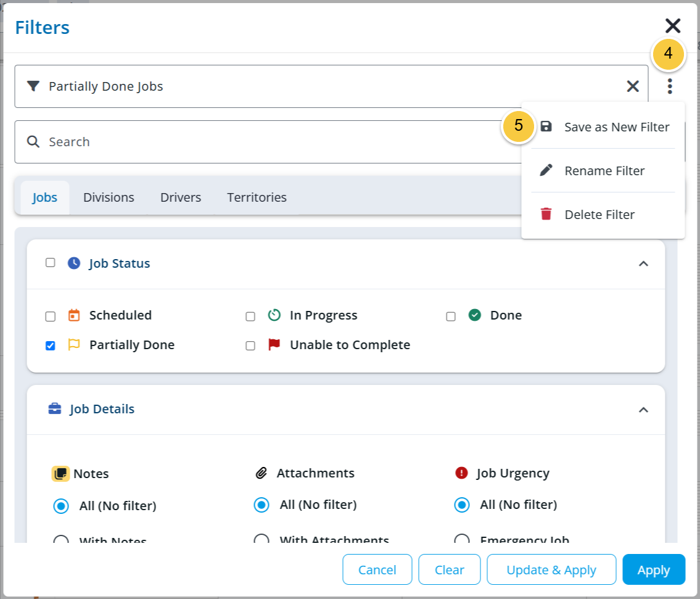Select Attachments All (No filter) radio button
The image size is (700, 599).
(261, 505)
